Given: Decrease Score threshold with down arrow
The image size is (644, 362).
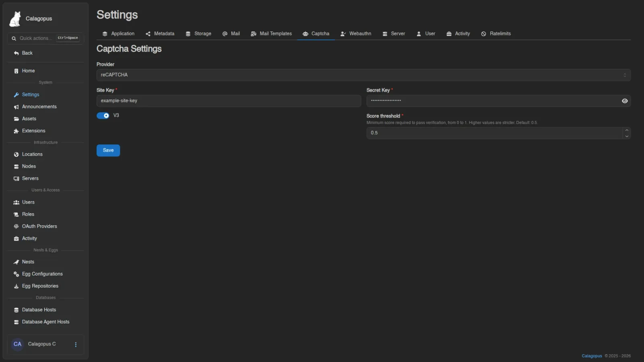Looking at the screenshot, I should tap(627, 136).
